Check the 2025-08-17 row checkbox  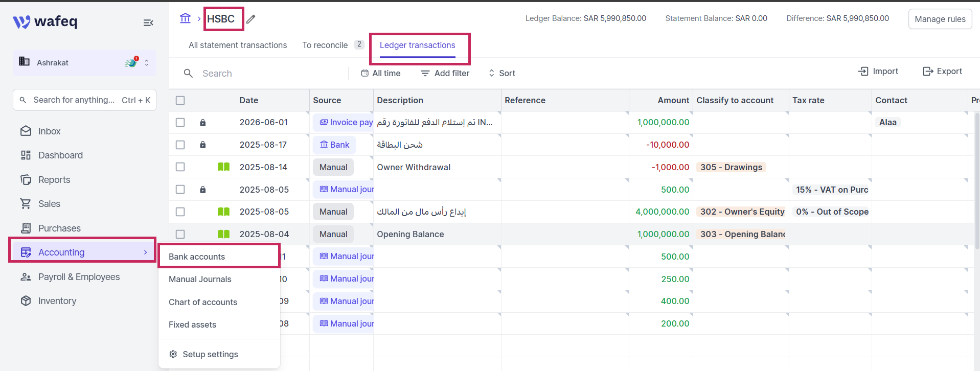tap(180, 145)
